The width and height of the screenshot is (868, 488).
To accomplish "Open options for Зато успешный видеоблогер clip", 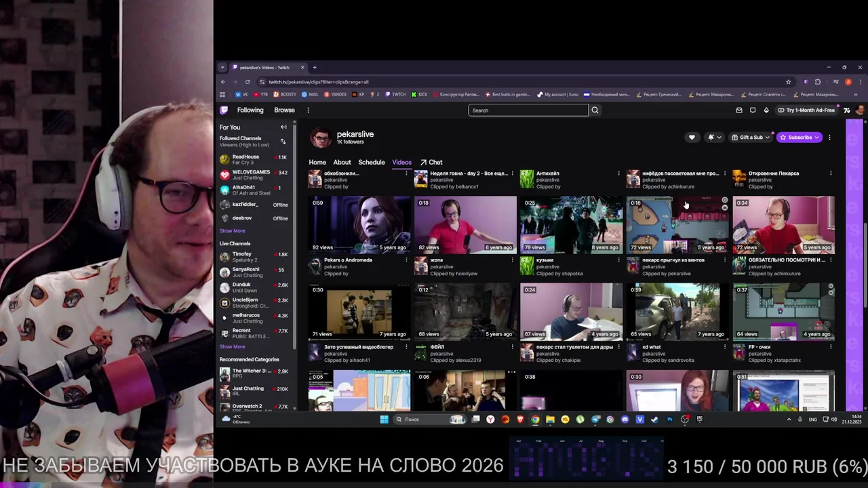I will [x=406, y=347].
